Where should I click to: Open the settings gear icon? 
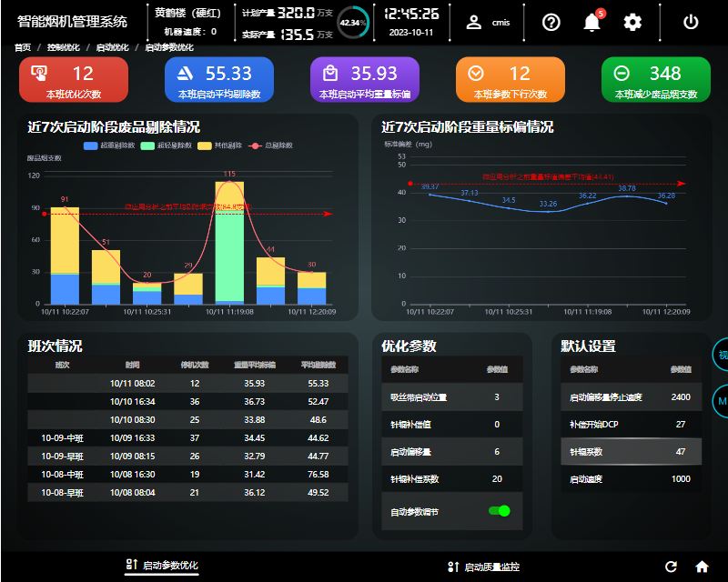[632, 22]
